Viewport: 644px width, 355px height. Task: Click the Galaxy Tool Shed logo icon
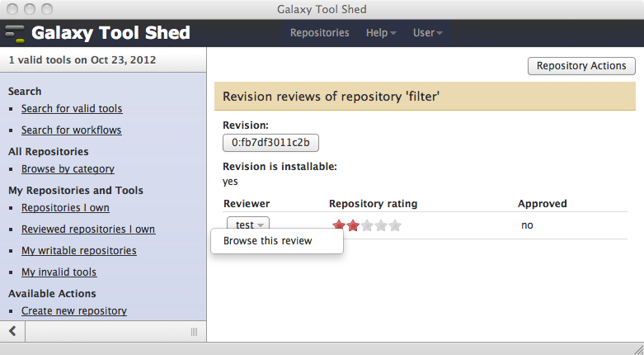[x=15, y=34]
